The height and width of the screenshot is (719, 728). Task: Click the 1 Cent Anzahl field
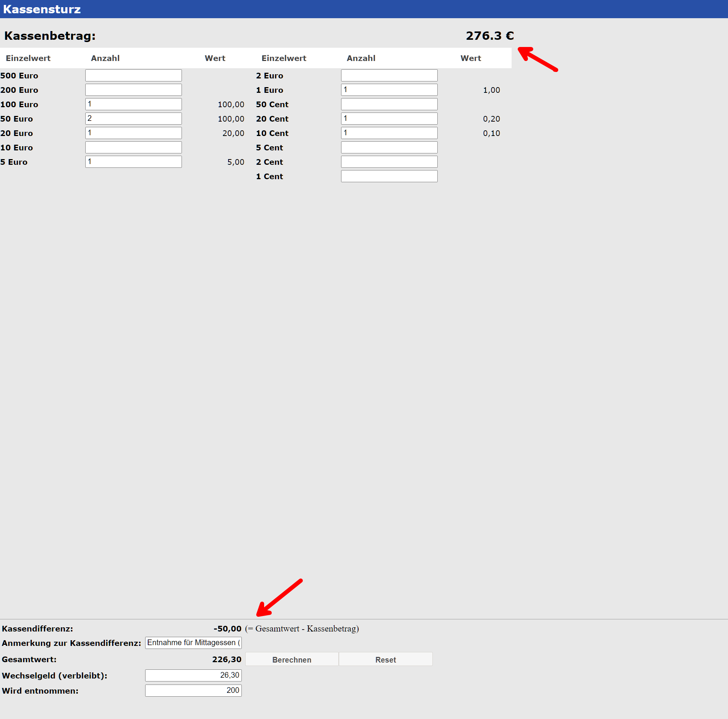coord(389,176)
